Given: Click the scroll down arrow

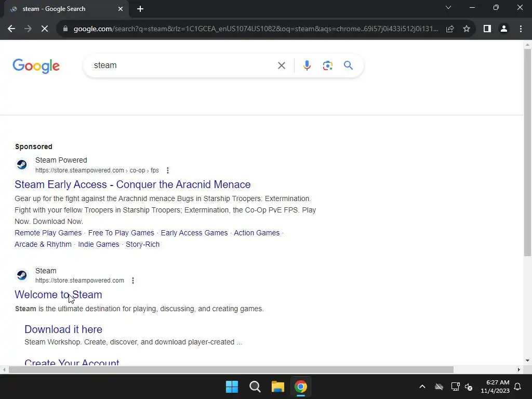Looking at the screenshot, I should pos(527,361).
